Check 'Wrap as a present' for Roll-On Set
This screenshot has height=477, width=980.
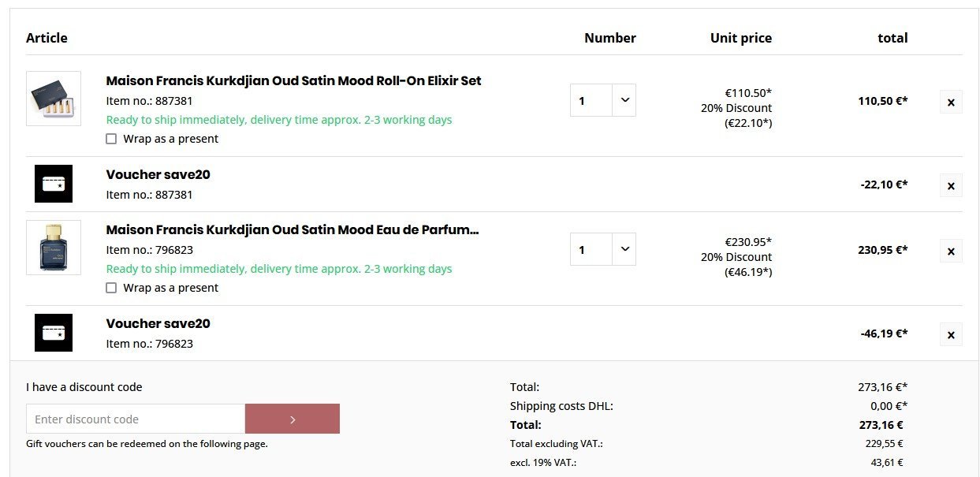tap(111, 139)
